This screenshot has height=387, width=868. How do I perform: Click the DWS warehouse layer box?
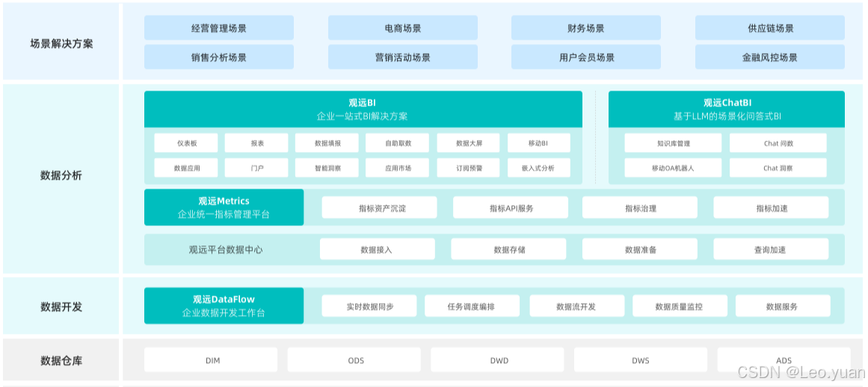(641, 360)
